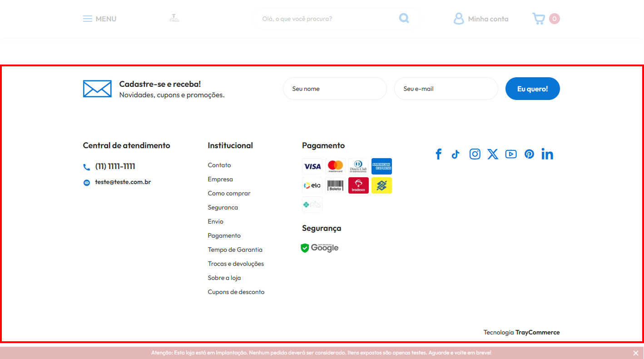Screen dimensions: 644x359
Task: Click the Eu quero! button
Action: 532,89
